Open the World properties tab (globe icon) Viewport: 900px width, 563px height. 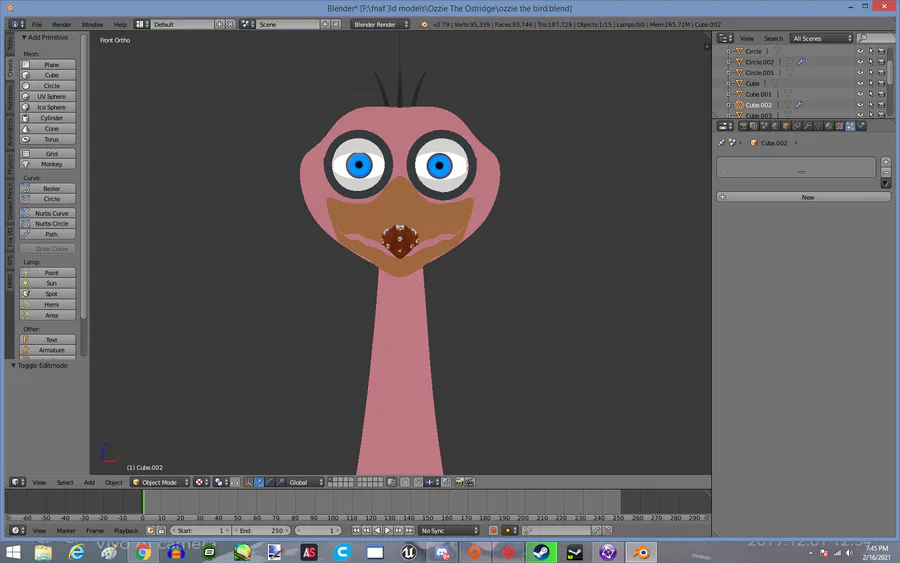[x=775, y=126]
